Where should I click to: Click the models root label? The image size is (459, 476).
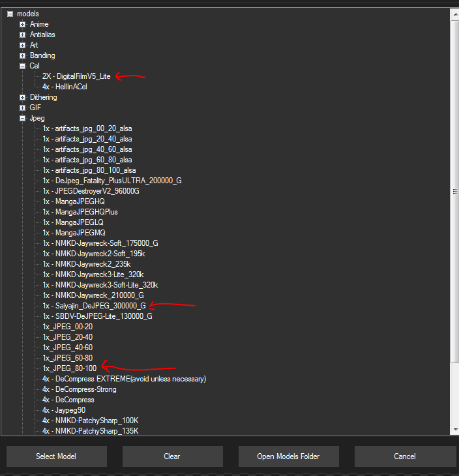click(28, 14)
